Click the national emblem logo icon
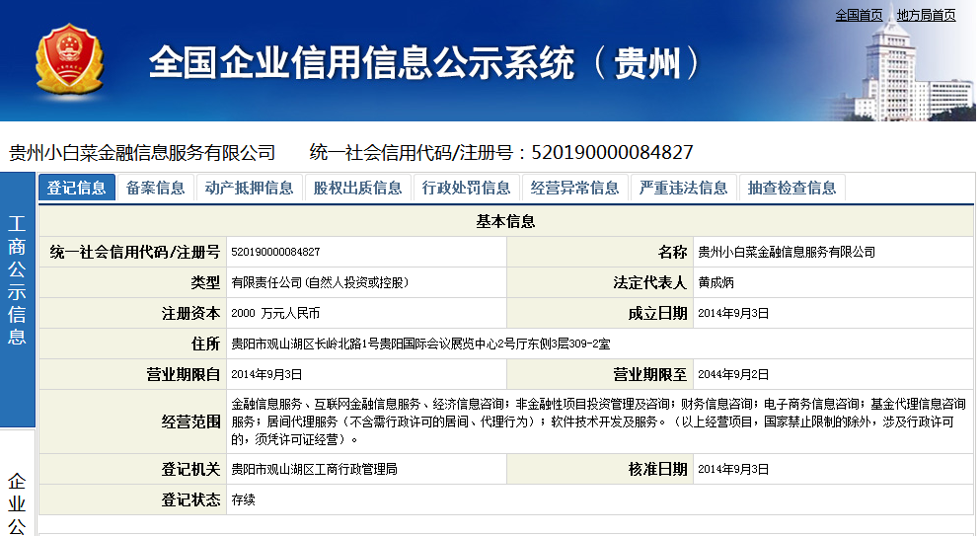980x536 pixels. (x=69, y=60)
